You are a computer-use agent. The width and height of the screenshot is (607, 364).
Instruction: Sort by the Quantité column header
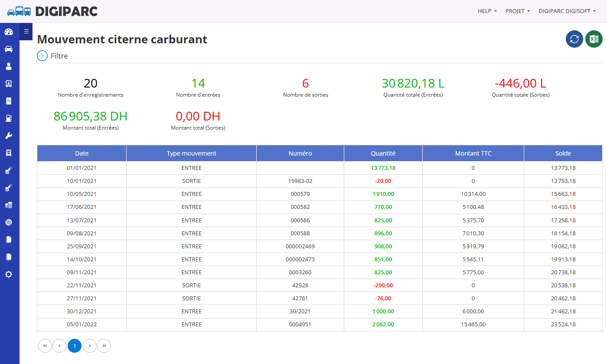pos(383,153)
